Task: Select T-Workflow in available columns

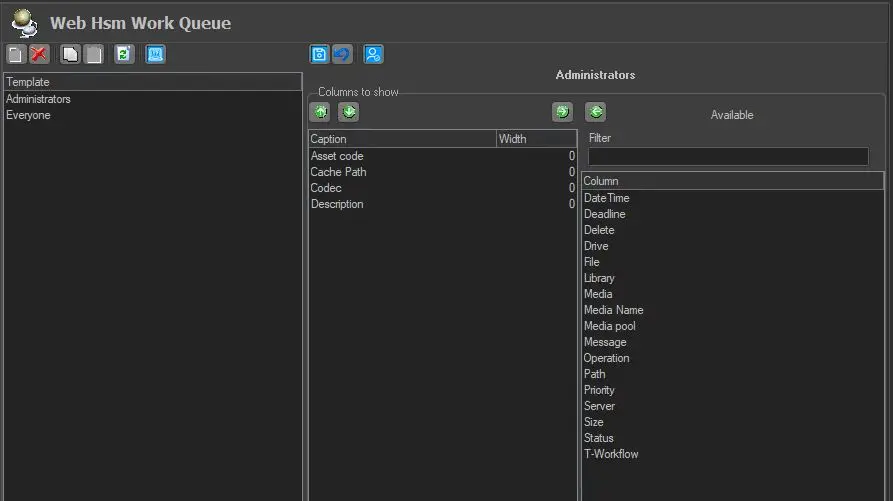Action: tap(610, 454)
